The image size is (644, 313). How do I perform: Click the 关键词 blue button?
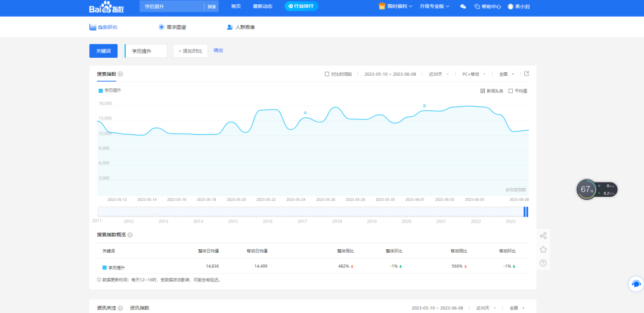104,51
